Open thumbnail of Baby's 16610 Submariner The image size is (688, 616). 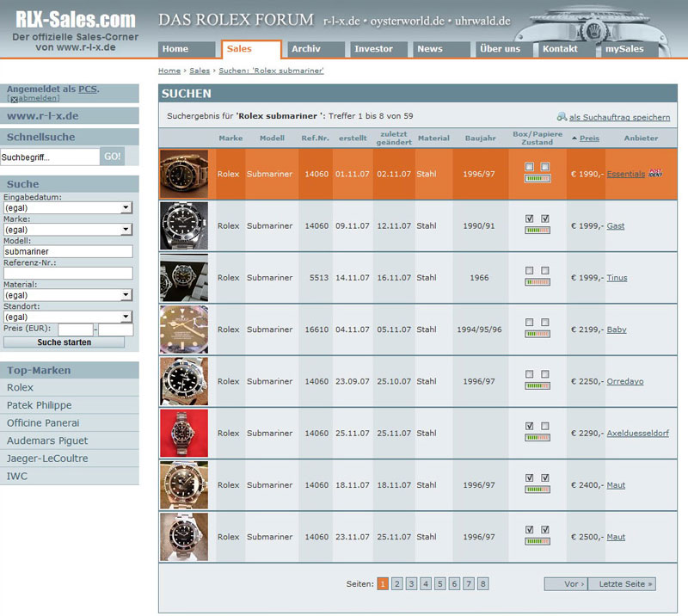point(184,330)
